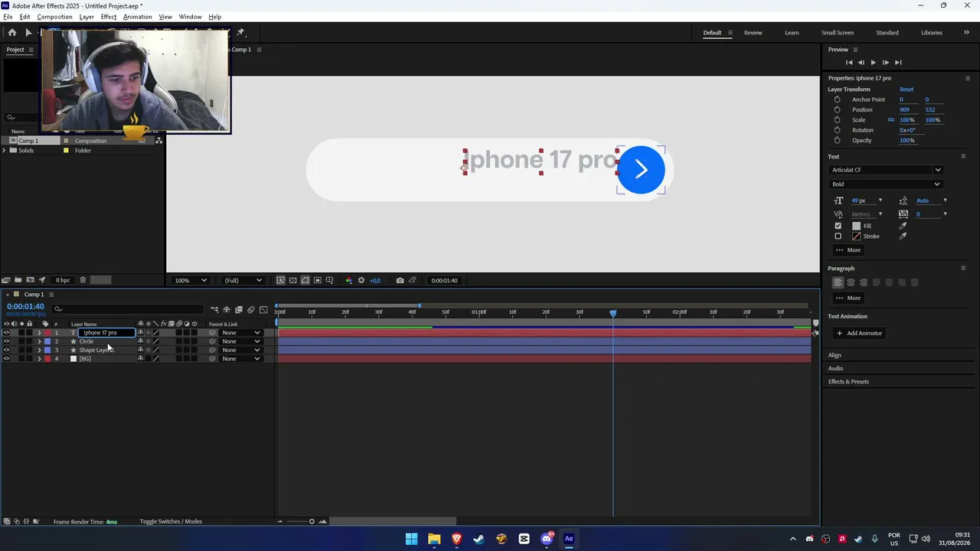The width and height of the screenshot is (980, 551).
Task: Click the Home icon in the toolbar
Action: [x=12, y=32]
